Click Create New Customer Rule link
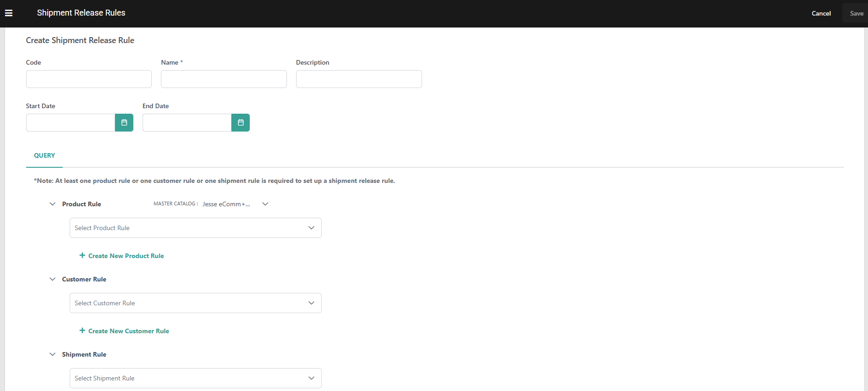The height and width of the screenshot is (391, 868). click(129, 331)
